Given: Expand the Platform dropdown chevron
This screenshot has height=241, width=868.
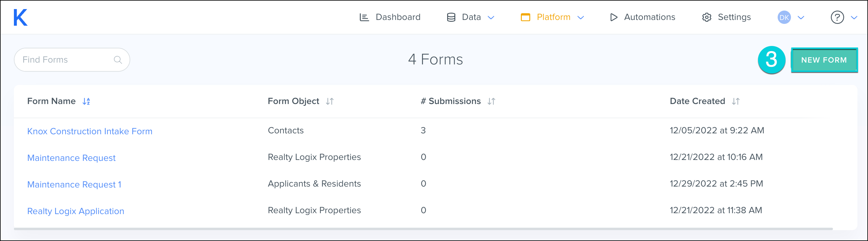Looking at the screenshot, I should coord(581,18).
